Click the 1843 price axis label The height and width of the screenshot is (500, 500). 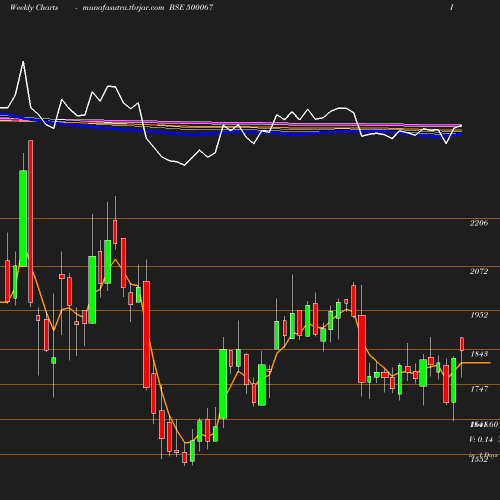pos(479,354)
